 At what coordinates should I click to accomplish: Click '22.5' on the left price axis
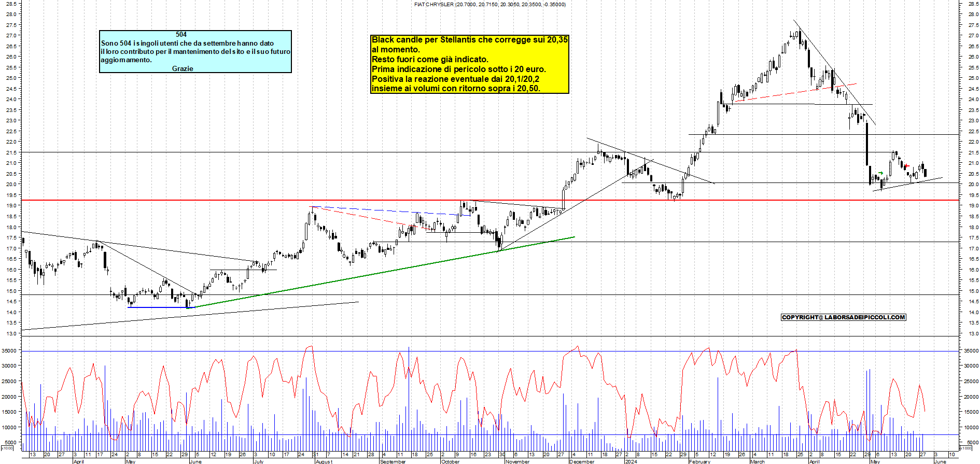(x=11, y=132)
